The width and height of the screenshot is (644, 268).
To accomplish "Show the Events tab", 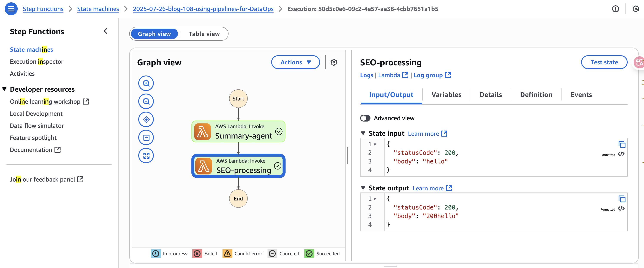I will pyautogui.click(x=581, y=95).
